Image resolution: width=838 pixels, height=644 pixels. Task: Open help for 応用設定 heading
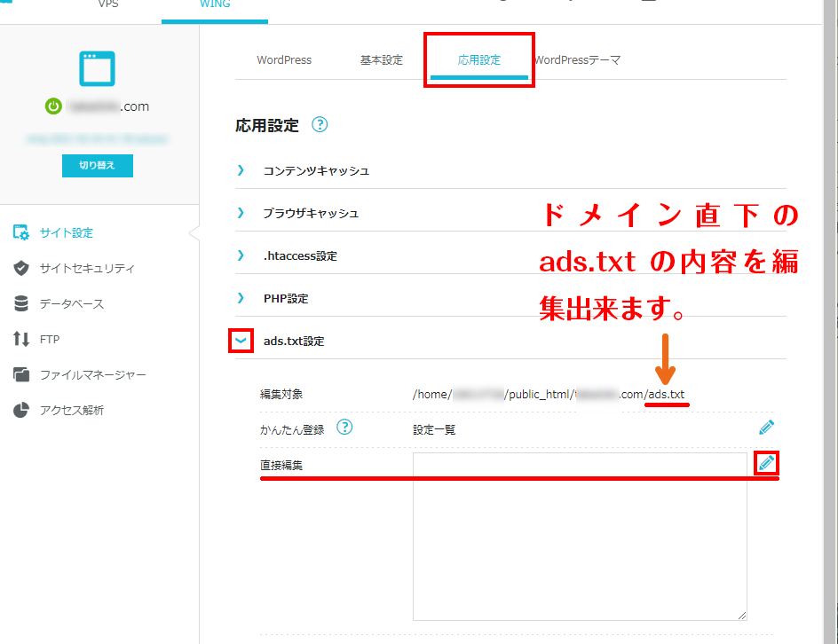320,125
